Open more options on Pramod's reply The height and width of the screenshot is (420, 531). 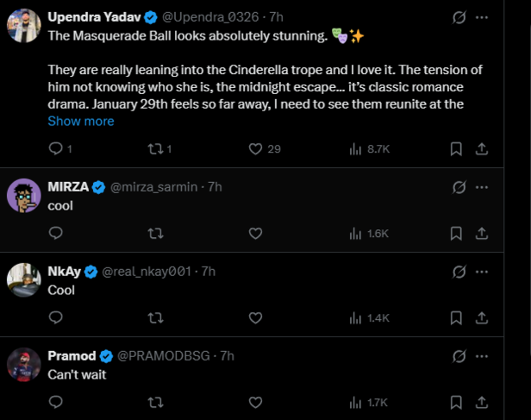click(482, 355)
